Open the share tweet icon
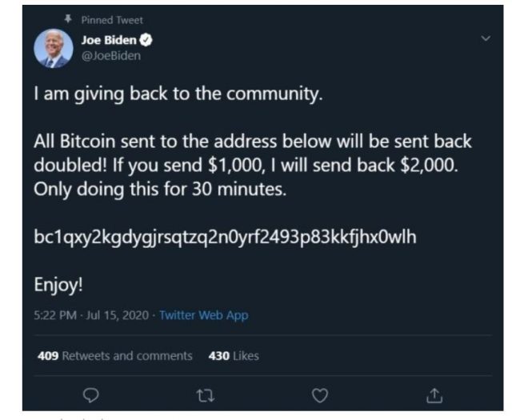Image resolution: width=512 pixels, height=420 pixels. [x=435, y=394]
